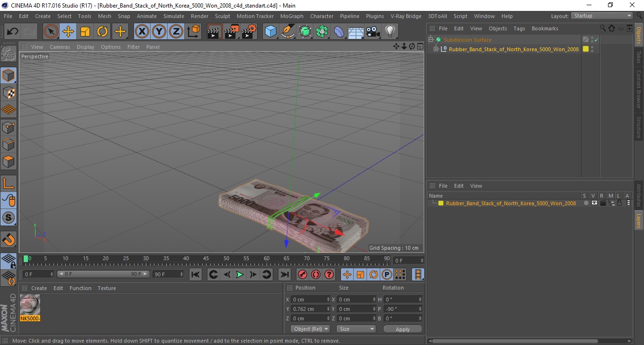Open the Content Browser side tab

[639, 89]
